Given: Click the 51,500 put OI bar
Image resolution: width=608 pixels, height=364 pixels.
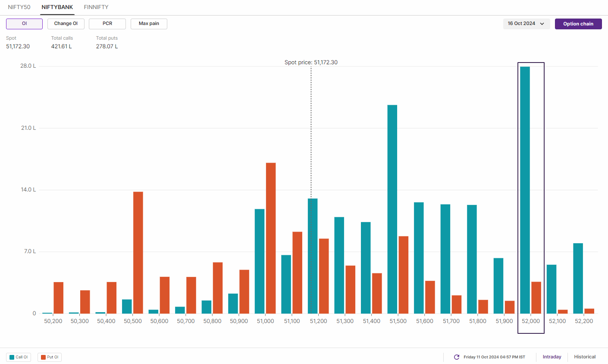Looking at the screenshot, I should (x=404, y=275).
